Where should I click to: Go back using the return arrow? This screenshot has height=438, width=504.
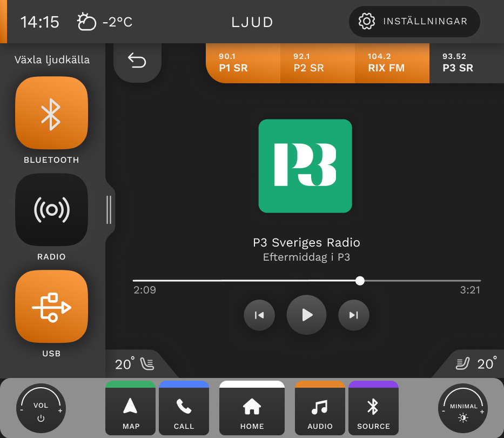pos(137,61)
